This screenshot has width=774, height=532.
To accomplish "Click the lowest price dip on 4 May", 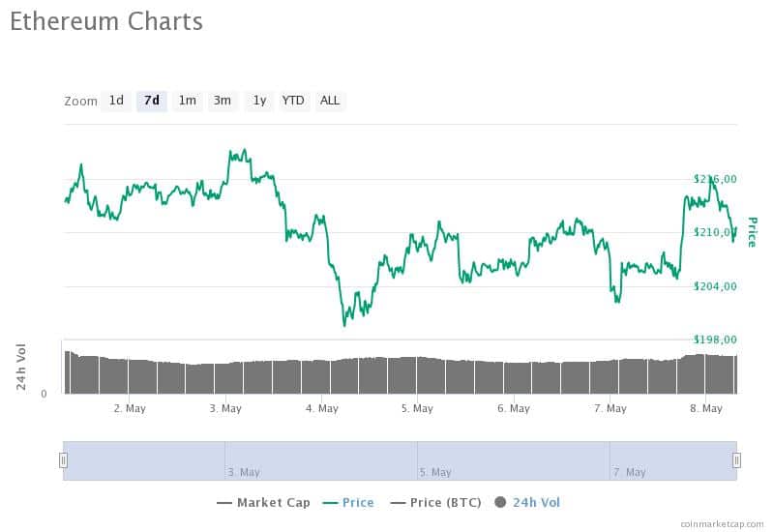I will tap(344, 325).
